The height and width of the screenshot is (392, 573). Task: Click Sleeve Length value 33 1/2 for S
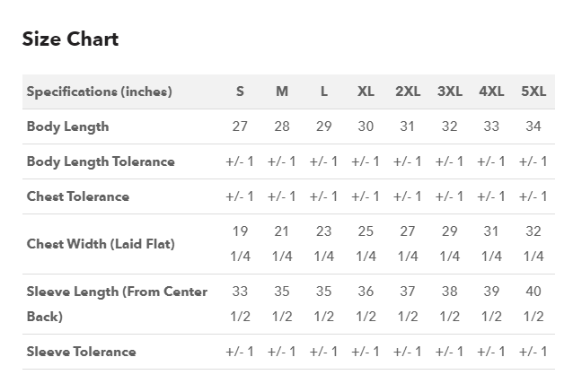point(240,304)
